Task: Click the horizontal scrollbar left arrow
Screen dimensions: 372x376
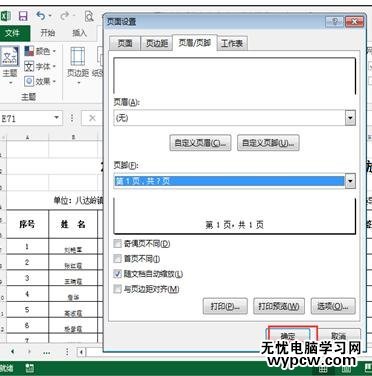Action: (82, 352)
